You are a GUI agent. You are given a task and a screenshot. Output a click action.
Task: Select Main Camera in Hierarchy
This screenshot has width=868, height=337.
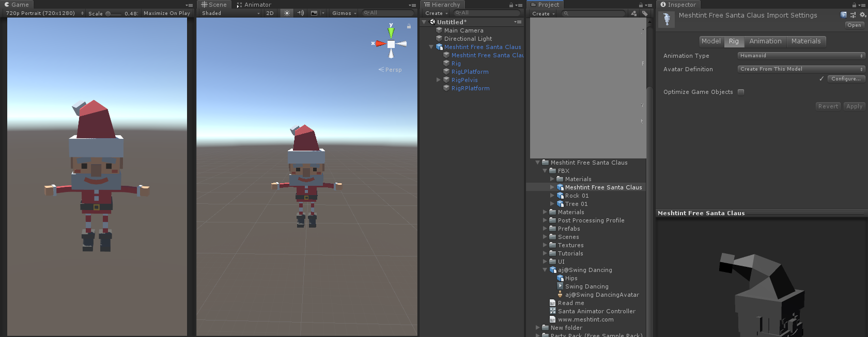[x=463, y=30]
